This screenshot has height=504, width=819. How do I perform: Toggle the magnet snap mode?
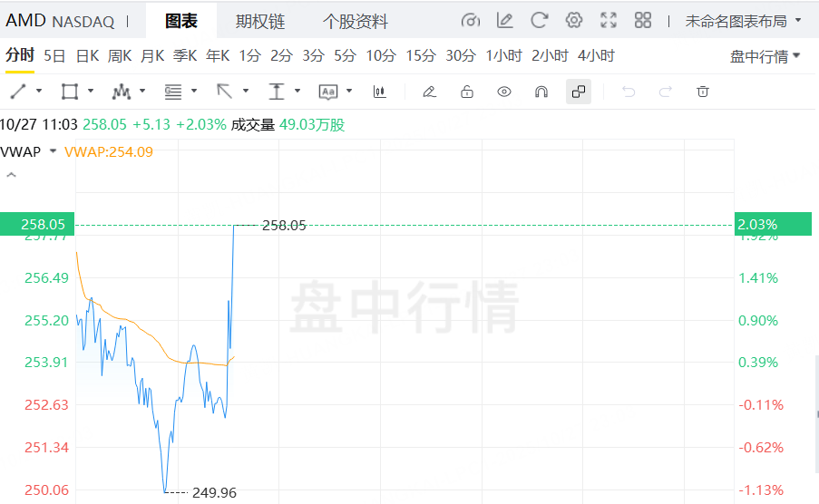(541, 92)
